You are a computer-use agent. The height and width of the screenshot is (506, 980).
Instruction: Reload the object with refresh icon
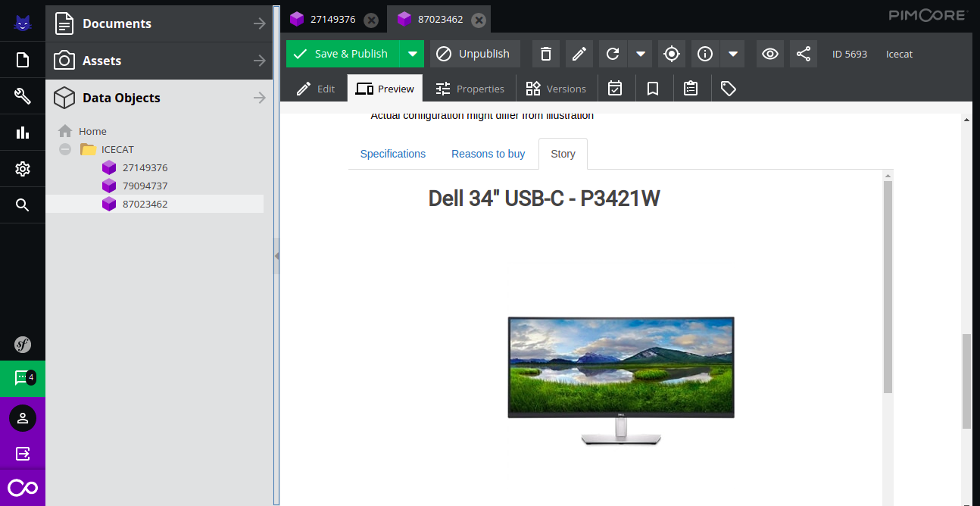click(x=613, y=54)
